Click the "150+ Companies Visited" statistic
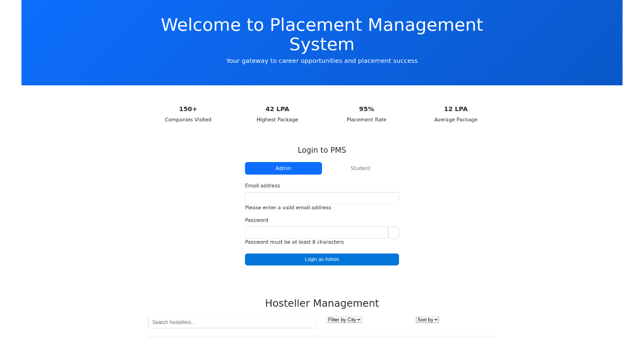The width and height of the screenshot is (644, 338). [188, 114]
